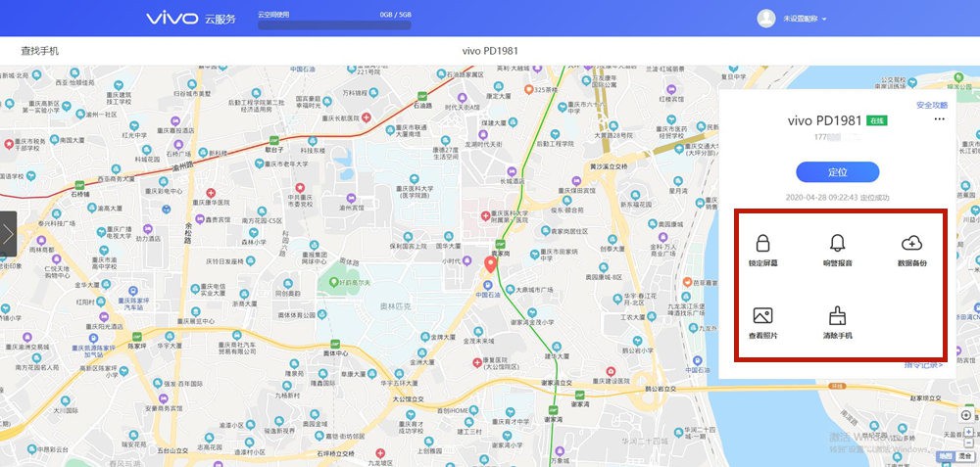Click the 石桥铺 metro station marker
This screenshot has height=467, width=980.
[x=79, y=185]
